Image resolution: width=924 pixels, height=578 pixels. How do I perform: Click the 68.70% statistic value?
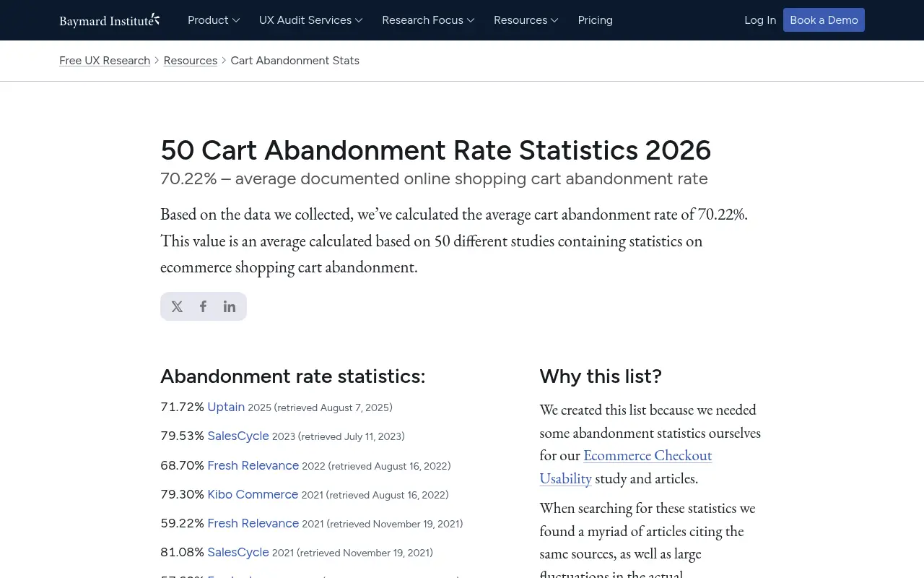click(183, 465)
